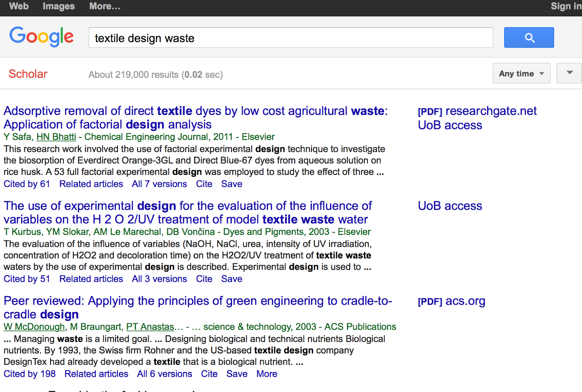Click All 3 versions under the Kurbus paper
This screenshot has height=392, width=582.
tap(159, 279)
